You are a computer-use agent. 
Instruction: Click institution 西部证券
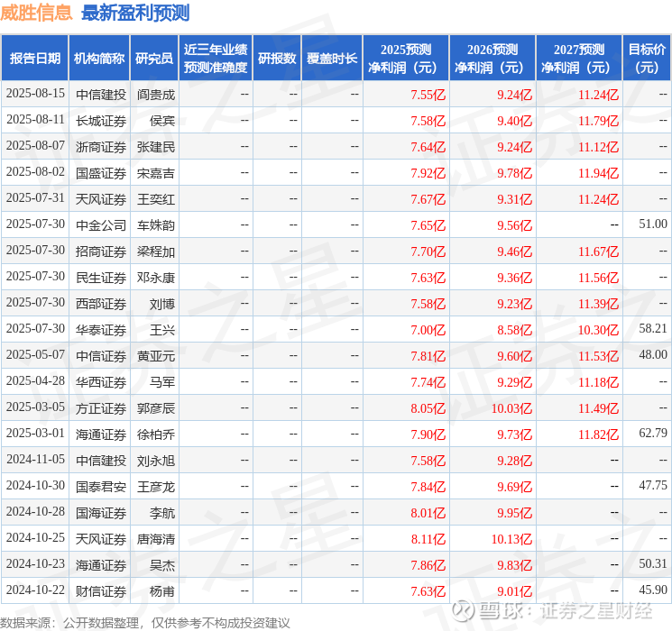101,304
